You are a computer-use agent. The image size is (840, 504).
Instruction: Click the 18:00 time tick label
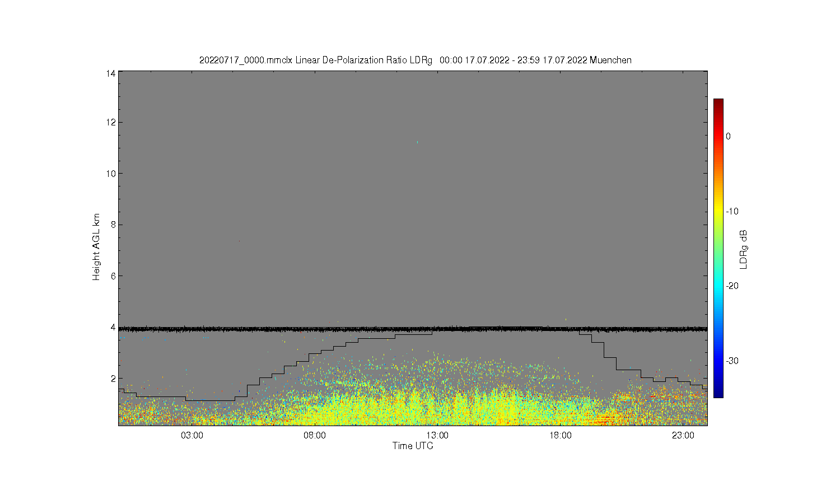pyautogui.click(x=560, y=435)
